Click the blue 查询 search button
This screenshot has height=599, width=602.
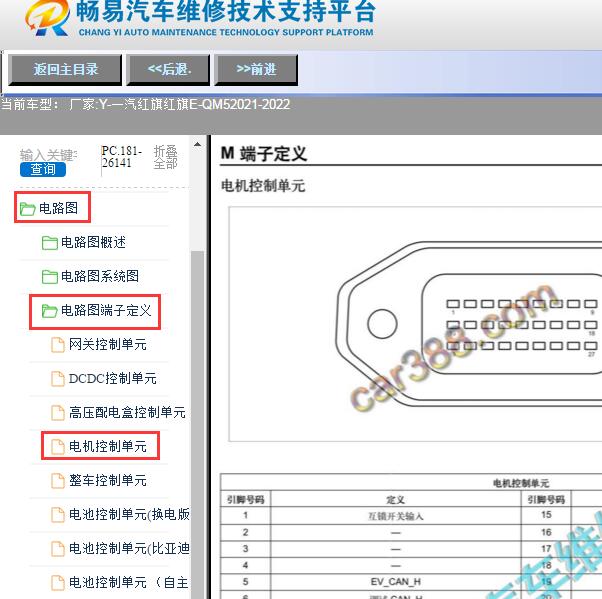point(43,169)
